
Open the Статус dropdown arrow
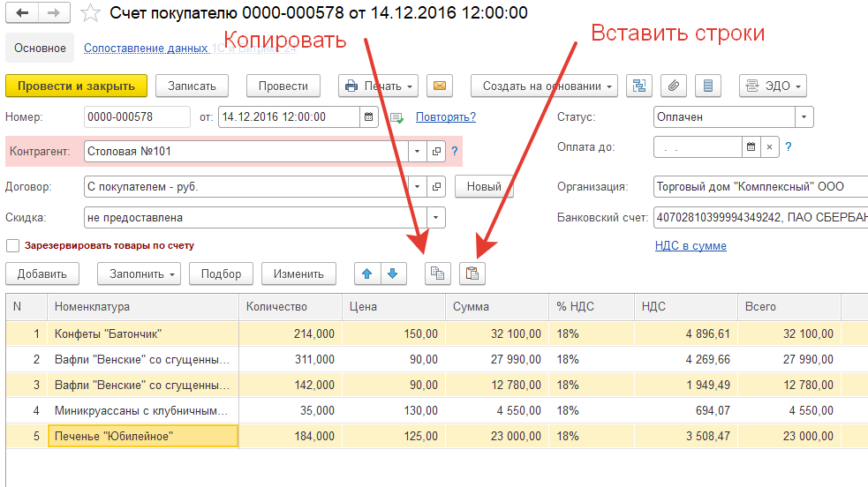pyautogui.click(x=804, y=117)
